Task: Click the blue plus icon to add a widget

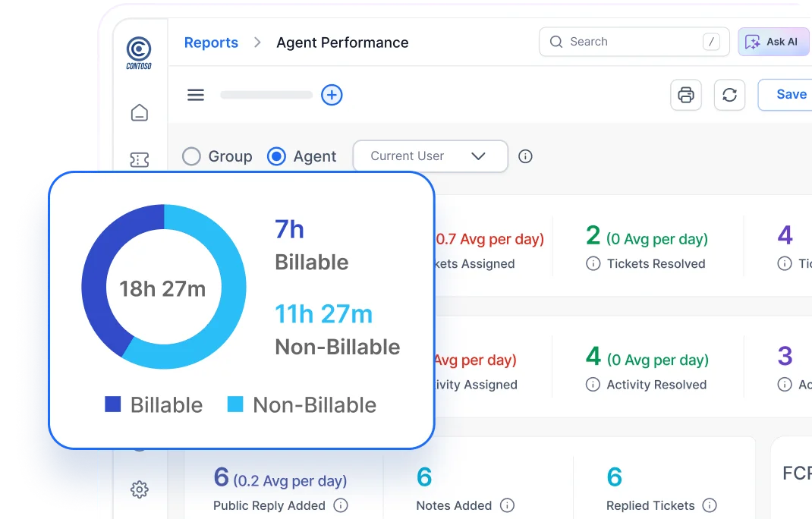Action: pyautogui.click(x=332, y=95)
